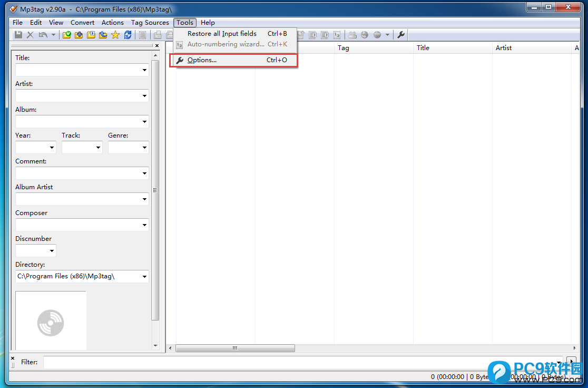The width and height of the screenshot is (588, 388).
Task: Close the Filter bar with its X
Action: click(x=12, y=358)
